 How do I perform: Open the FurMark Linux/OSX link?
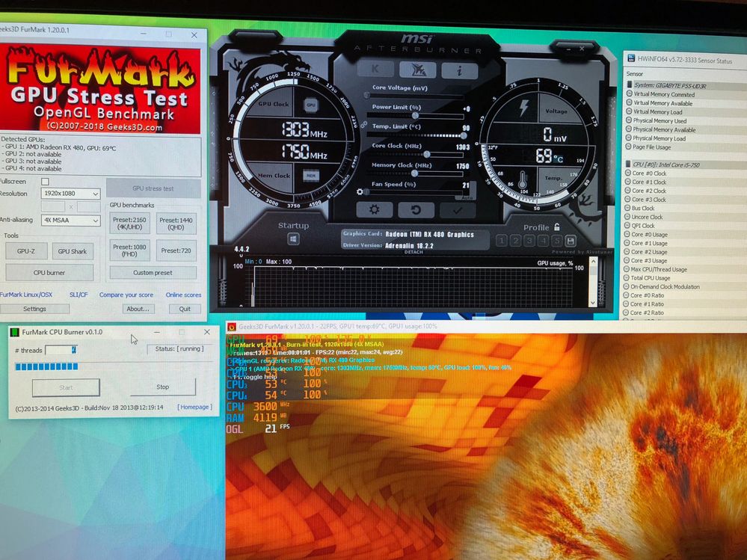(26, 295)
